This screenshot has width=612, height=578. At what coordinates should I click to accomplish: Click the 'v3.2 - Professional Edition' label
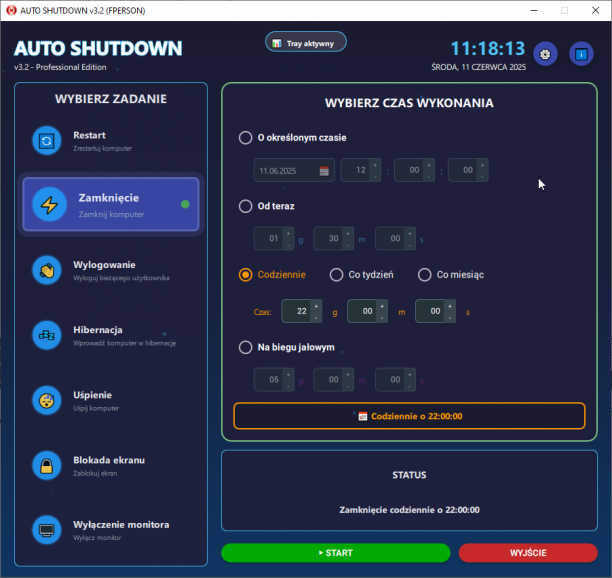[60, 67]
